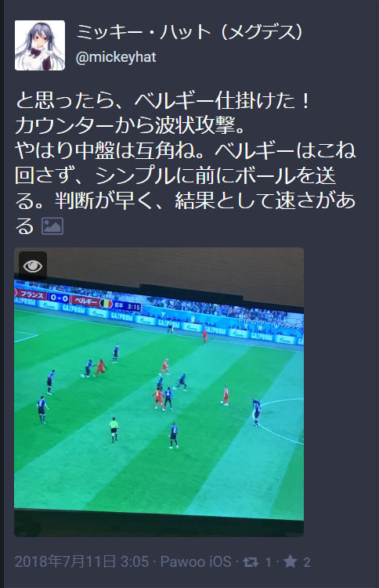Open the football match photo attachment
This screenshot has height=588, width=379.
159,392
